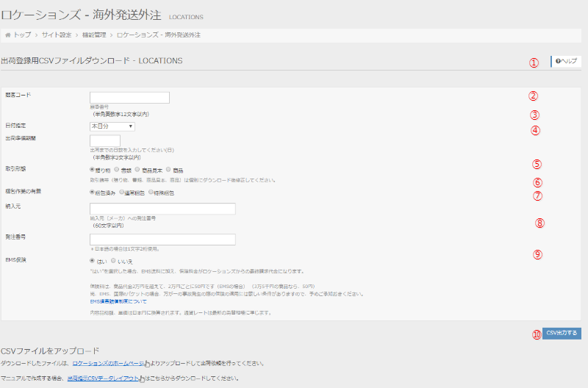Select the 書類 transaction type radio
The image size is (588, 388).
117,169
